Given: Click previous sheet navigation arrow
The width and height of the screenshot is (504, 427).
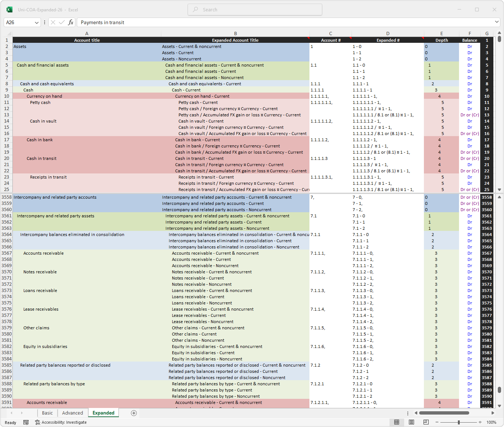Looking at the screenshot, I should (11, 413).
